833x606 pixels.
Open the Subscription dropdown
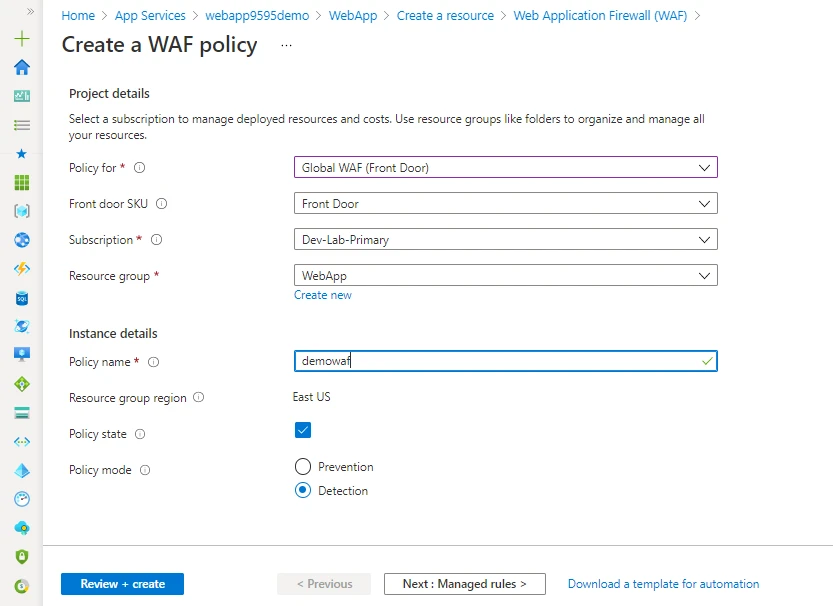[x=505, y=239]
